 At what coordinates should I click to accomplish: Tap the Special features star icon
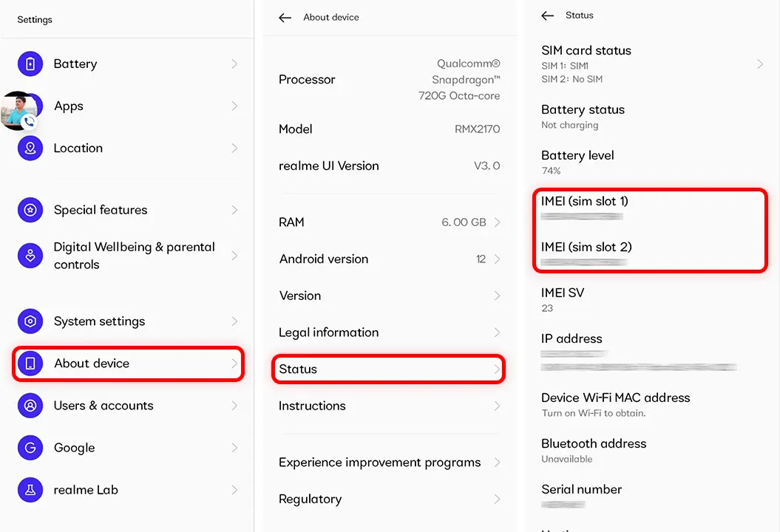30,211
